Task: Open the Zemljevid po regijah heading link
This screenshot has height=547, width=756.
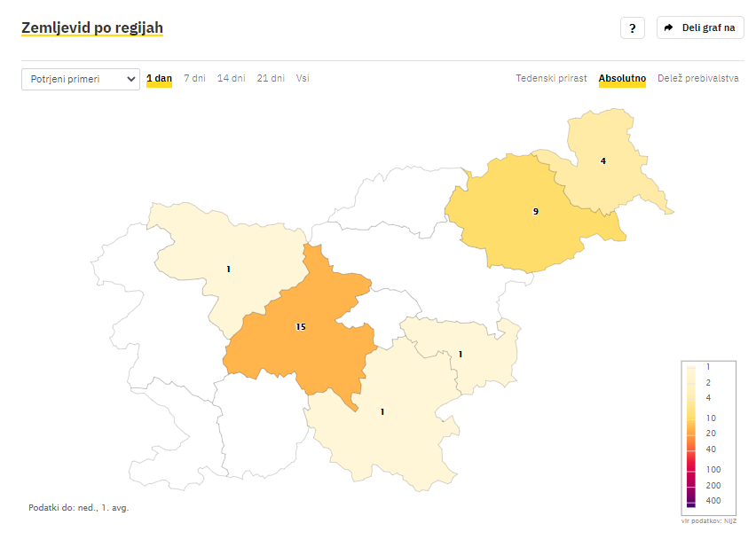Action: pos(92,27)
